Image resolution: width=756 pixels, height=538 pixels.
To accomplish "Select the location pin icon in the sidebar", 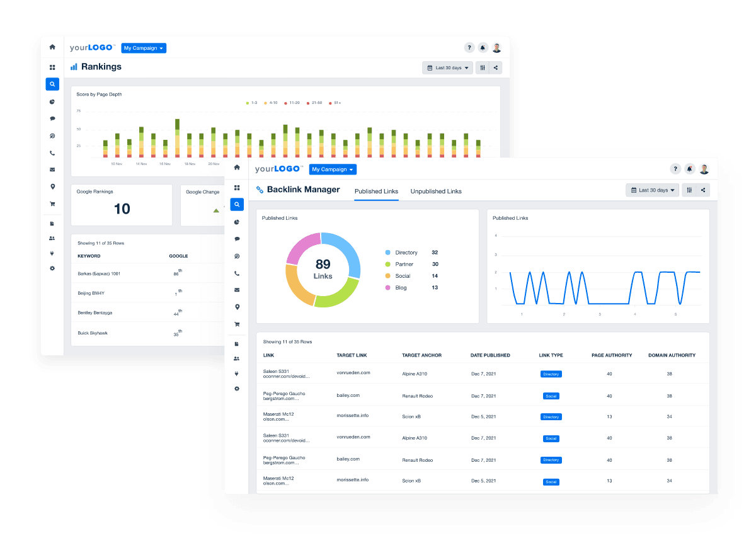I will [237, 307].
